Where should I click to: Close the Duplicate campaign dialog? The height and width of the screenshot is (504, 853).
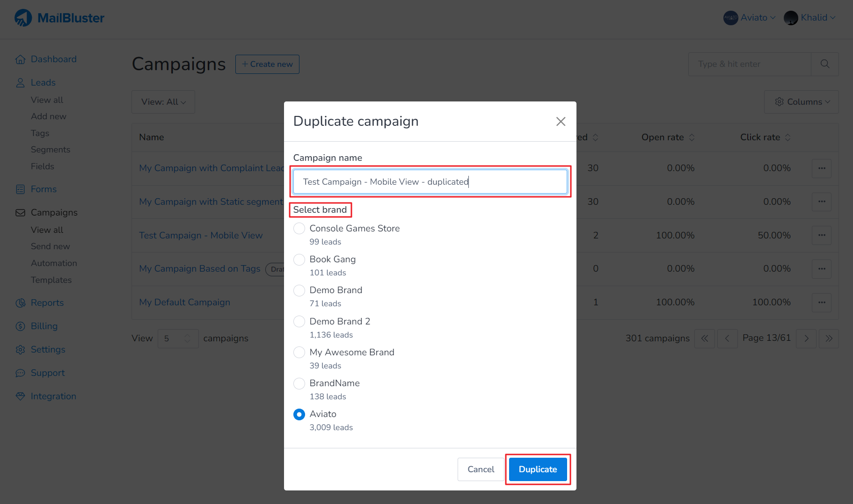pos(561,122)
